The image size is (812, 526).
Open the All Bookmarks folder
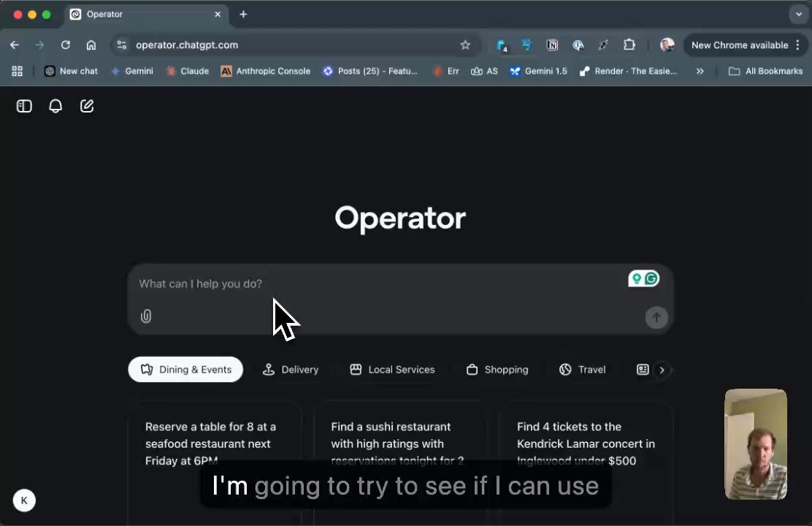coord(765,71)
